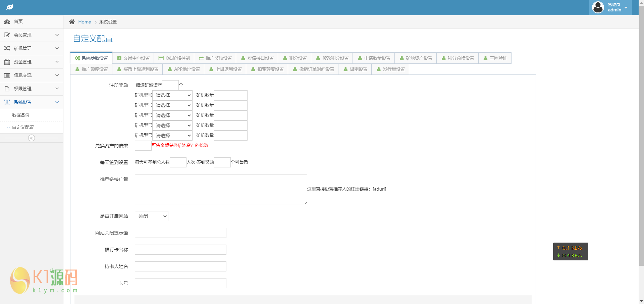Screen dimensions: 644x304
Task: Click the 每天可签到总人数 input field
Action: (x=178, y=162)
